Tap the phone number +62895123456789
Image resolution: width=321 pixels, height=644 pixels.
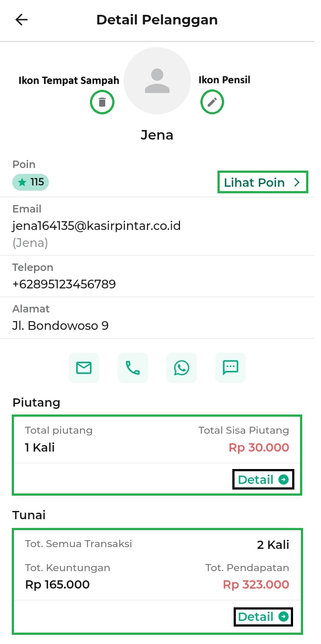tap(64, 284)
